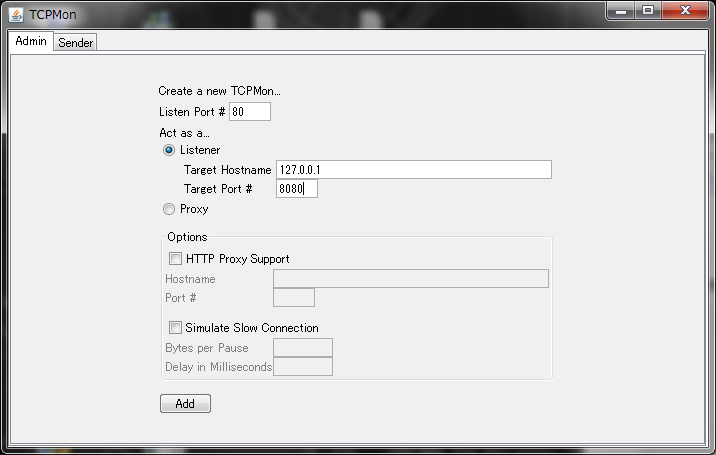The image size is (716, 455).
Task: Open the Sender tab
Action: point(75,42)
